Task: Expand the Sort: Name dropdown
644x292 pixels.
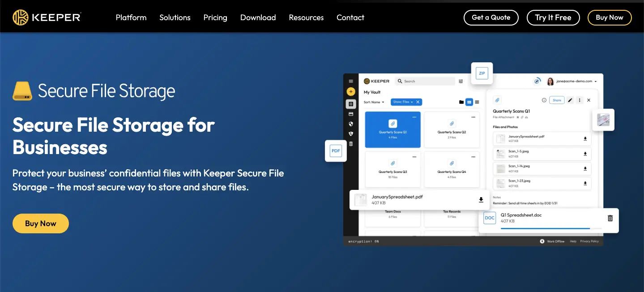Action: [x=374, y=102]
